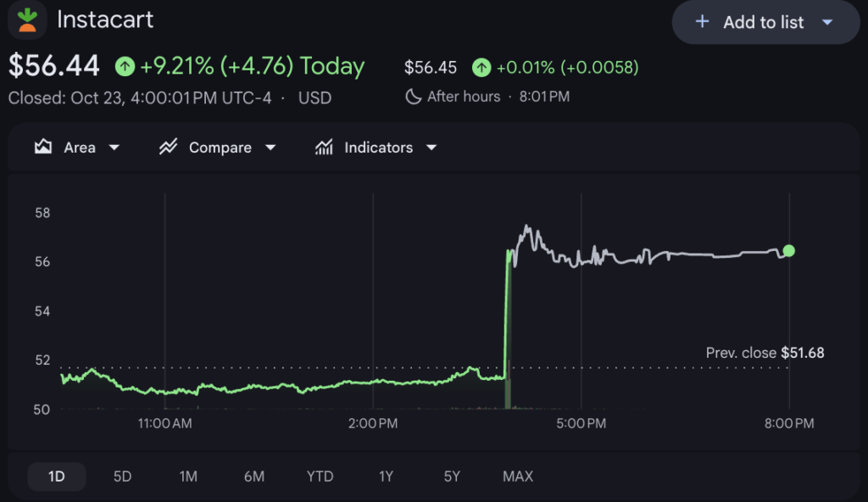
Task: Switch to the 6M time range
Action: (x=254, y=477)
